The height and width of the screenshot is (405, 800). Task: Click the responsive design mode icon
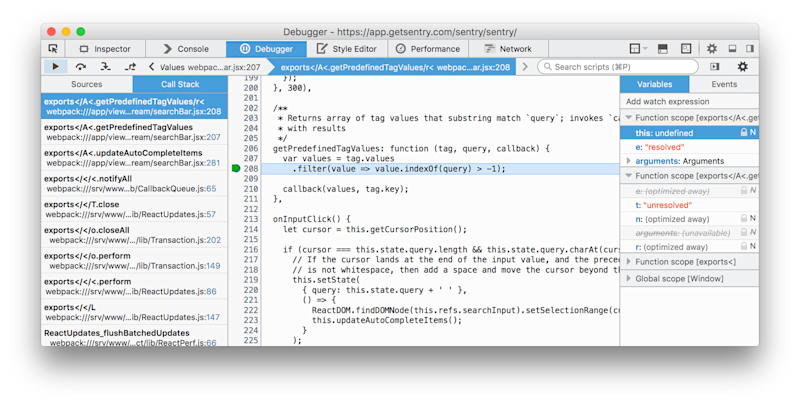coord(686,48)
